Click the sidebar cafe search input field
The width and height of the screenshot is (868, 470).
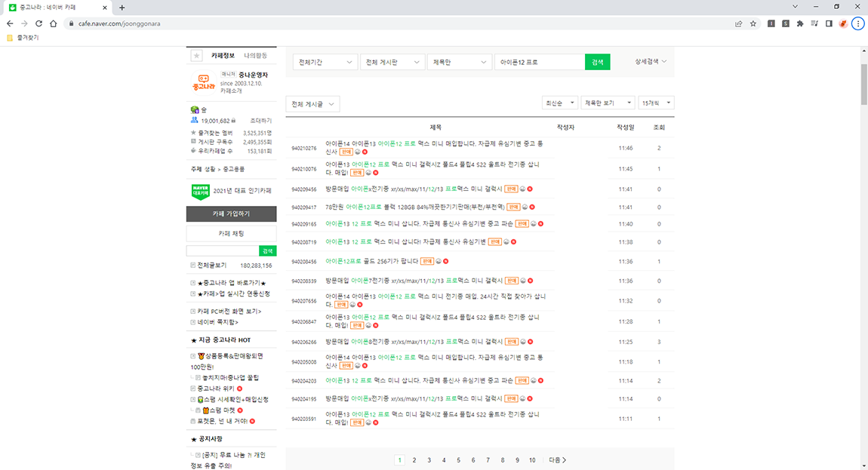(223, 250)
